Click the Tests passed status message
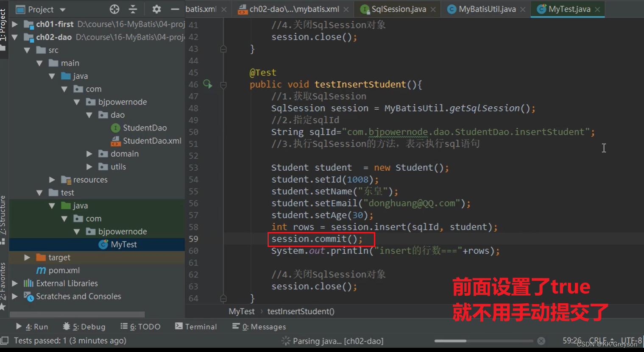This screenshot has width=644, height=352. point(70,341)
